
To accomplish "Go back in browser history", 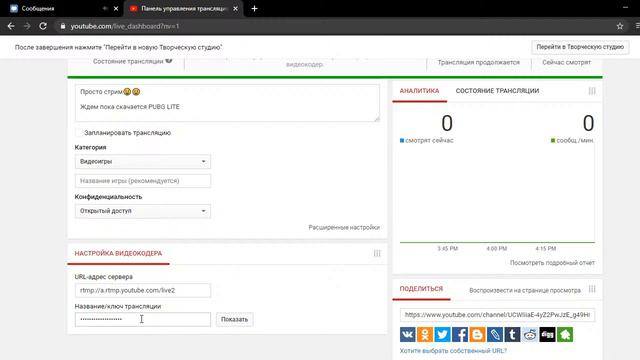I will [11, 26].
